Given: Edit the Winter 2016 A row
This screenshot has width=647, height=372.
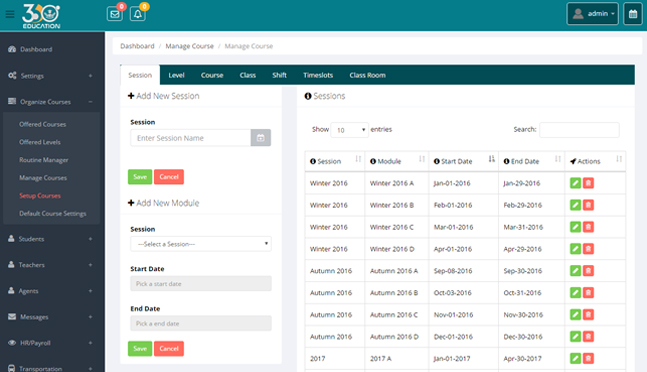Looking at the screenshot, I should [x=575, y=183].
